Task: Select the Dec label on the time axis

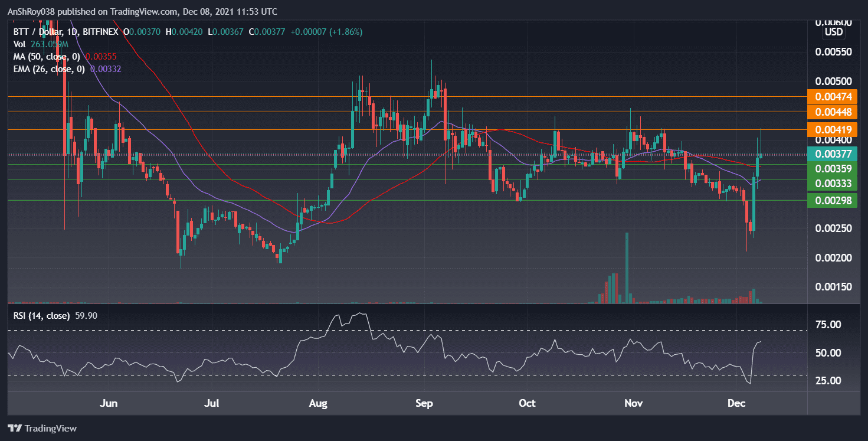Action: click(736, 403)
